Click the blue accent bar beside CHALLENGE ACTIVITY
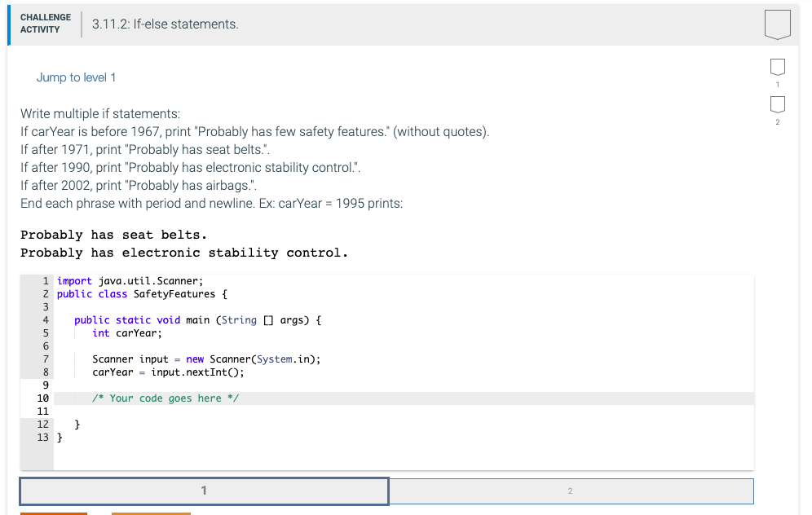Image resolution: width=812 pixels, height=515 pixels. (x=9, y=24)
